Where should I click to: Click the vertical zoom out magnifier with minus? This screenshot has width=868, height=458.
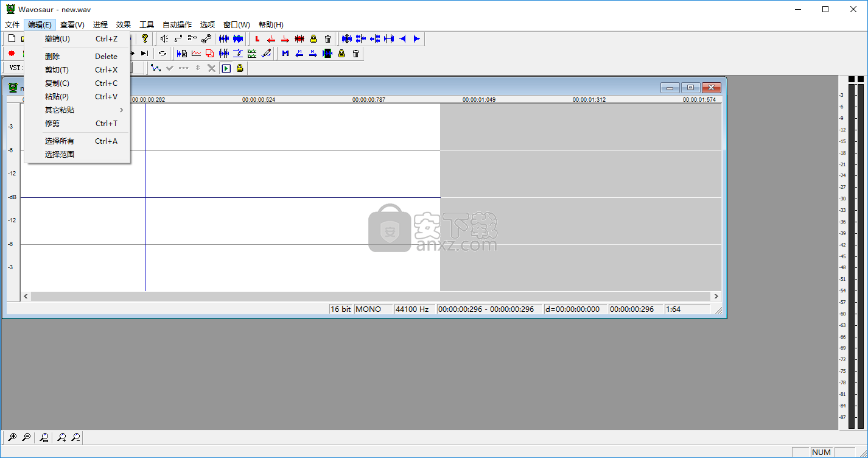(75, 437)
